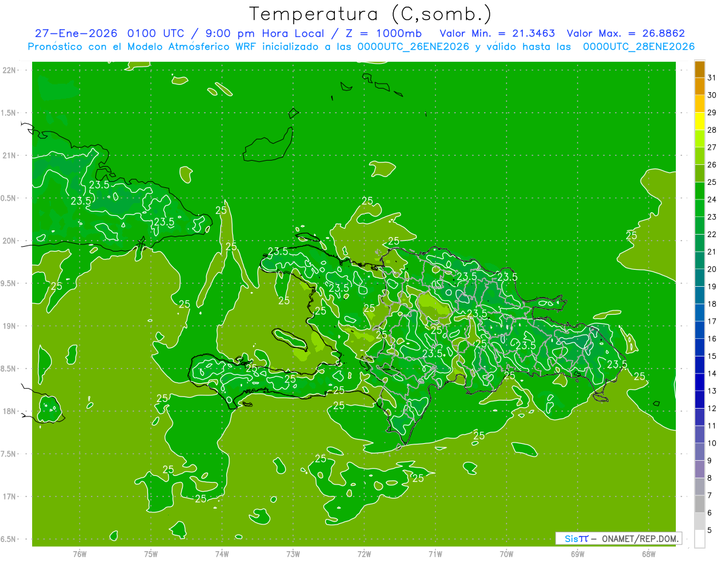Click the legend value 24

712,199
